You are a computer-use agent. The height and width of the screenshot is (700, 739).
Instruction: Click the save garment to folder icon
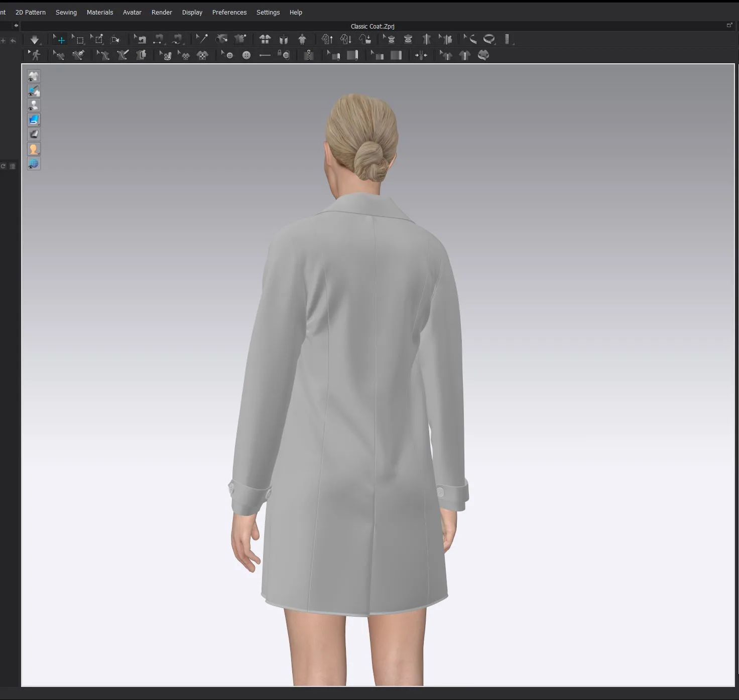(365, 39)
